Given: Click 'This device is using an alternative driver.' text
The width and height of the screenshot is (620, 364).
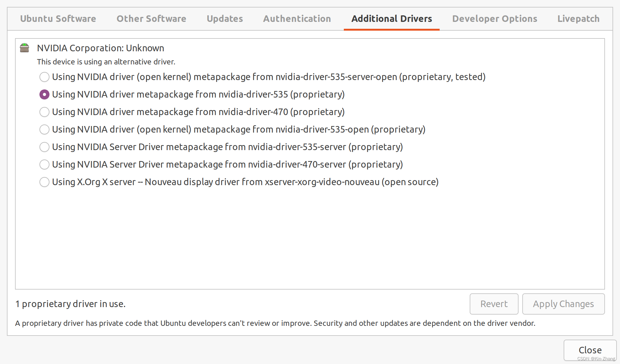Looking at the screenshot, I should pyautogui.click(x=106, y=62).
